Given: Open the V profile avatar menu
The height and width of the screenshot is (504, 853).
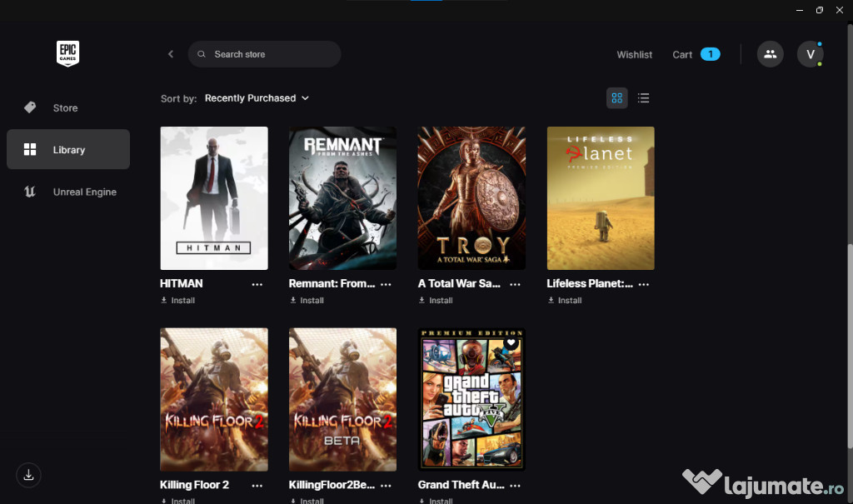Looking at the screenshot, I should pyautogui.click(x=810, y=54).
